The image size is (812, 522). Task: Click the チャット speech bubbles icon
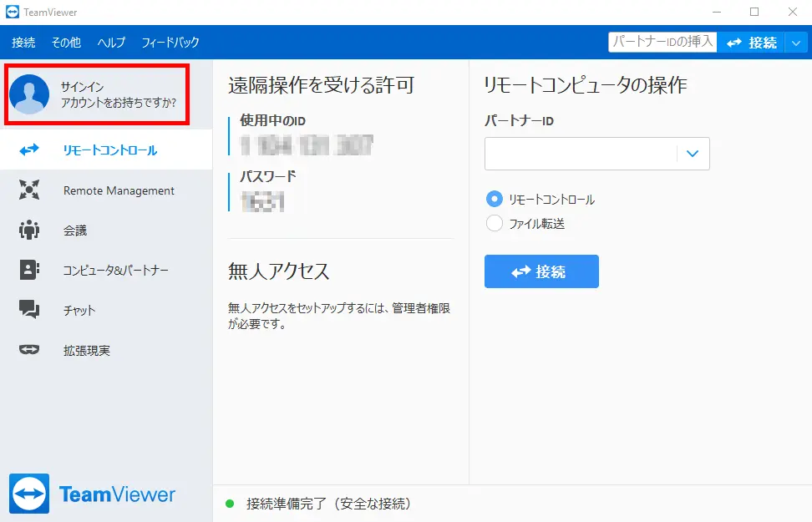pyautogui.click(x=29, y=309)
